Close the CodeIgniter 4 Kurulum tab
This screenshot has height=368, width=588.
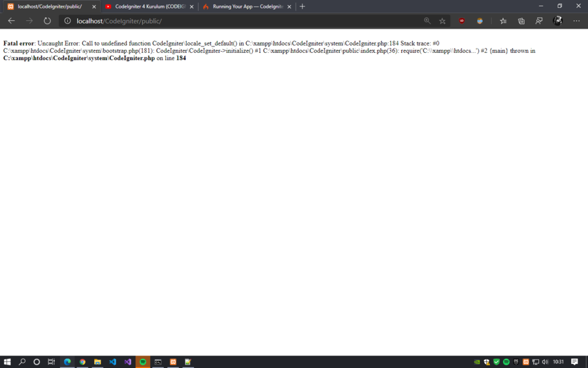click(191, 7)
